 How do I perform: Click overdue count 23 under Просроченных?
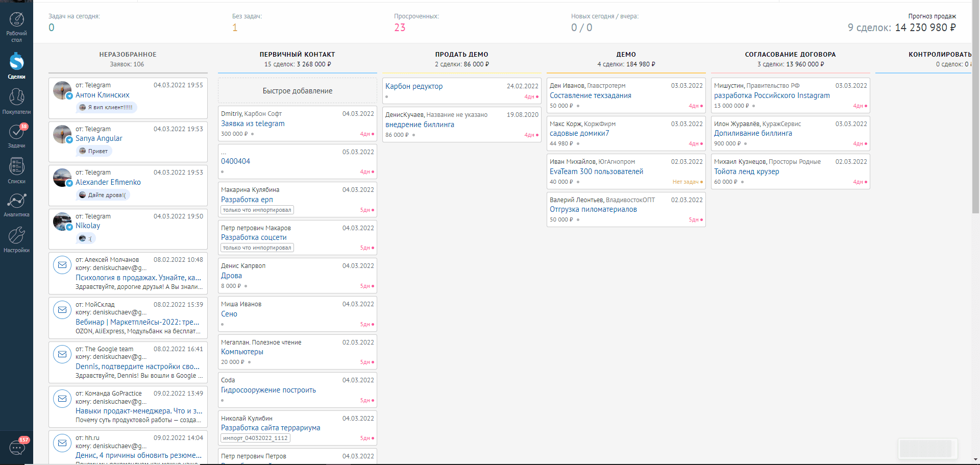pos(400,28)
